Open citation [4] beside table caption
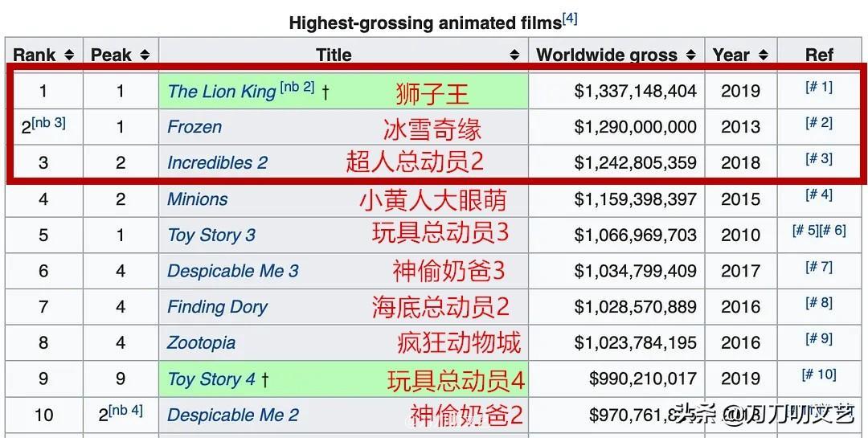This screenshot has height=438, width=868. (570, 18)
